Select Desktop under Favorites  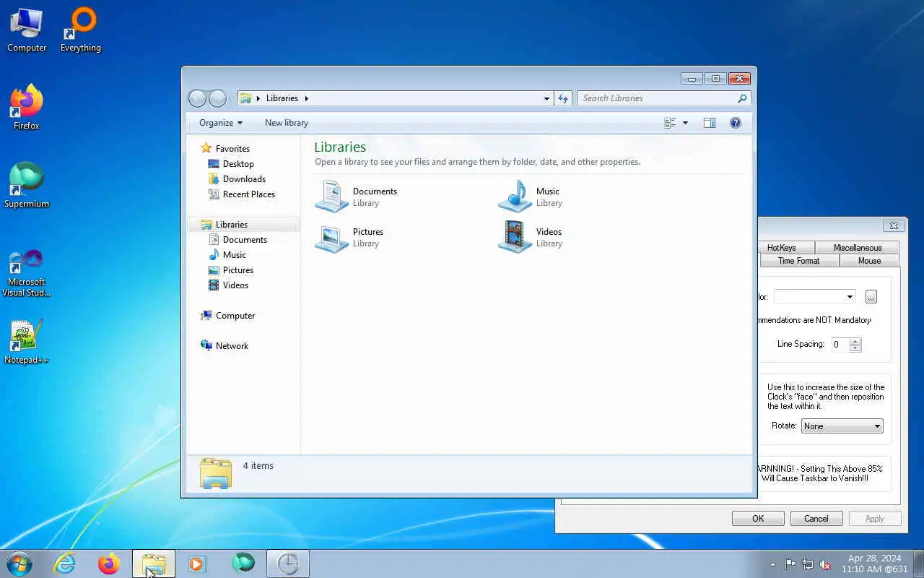[238, 164]
